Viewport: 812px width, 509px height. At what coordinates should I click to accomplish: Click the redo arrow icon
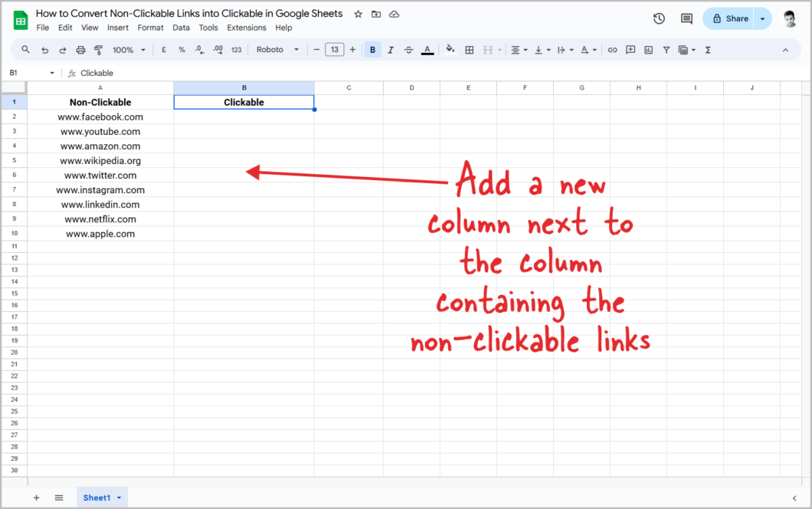click(x=63, y=50)
